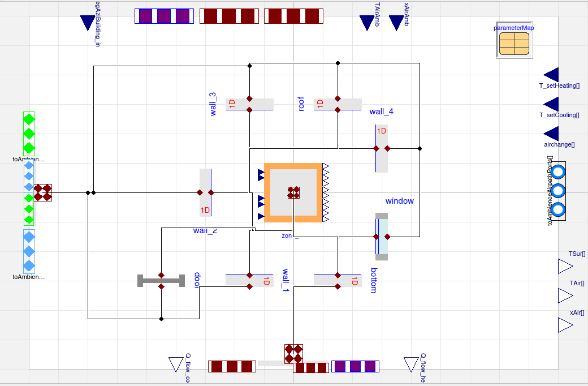Select the wall_1 1D component
Viewport: 588px width, 386px height.
point(249,281)
